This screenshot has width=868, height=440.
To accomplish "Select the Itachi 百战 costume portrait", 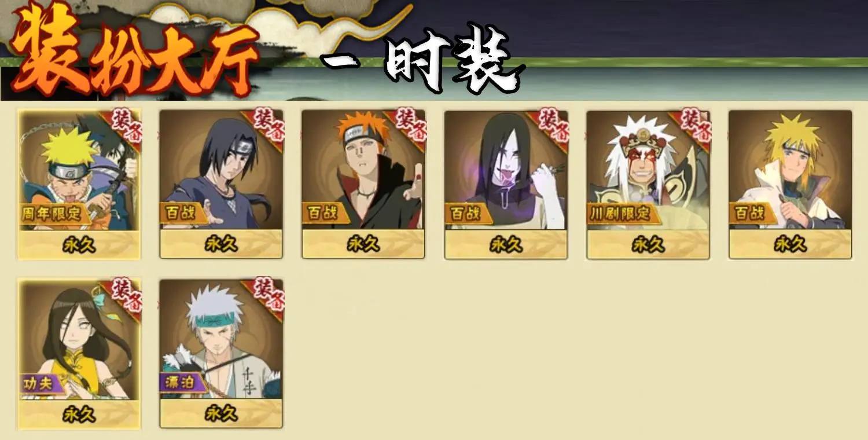I will point(221,170).
